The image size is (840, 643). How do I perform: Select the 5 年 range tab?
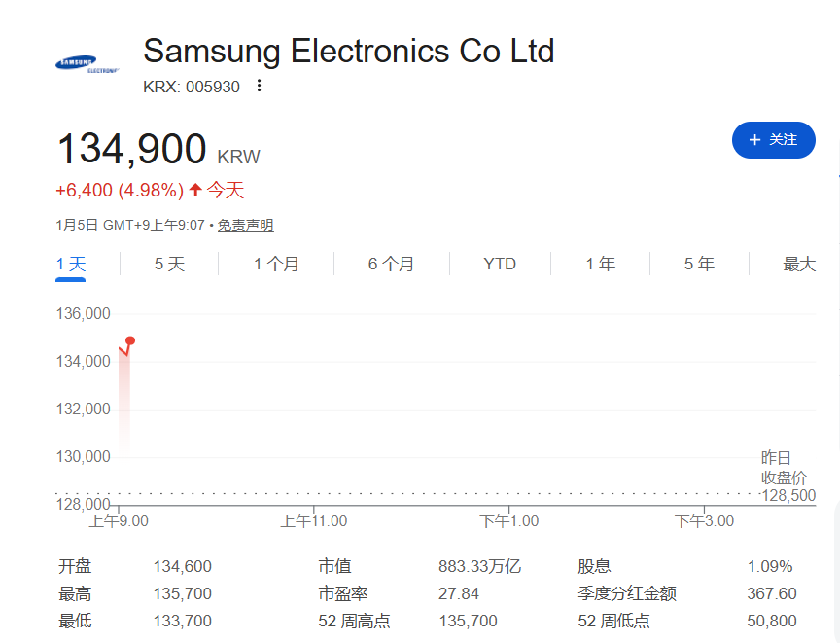point(699,264)
